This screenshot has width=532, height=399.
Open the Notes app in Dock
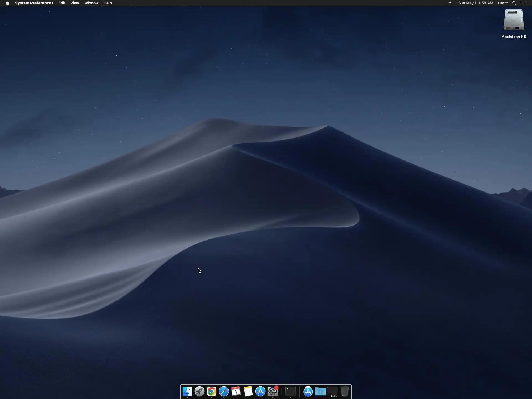pyautogui.click(x=248, y=391)
